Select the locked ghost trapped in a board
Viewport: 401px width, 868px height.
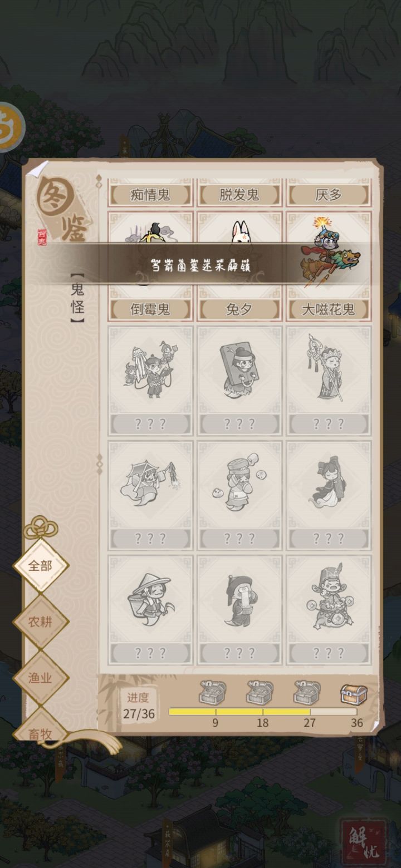[239, 381]
